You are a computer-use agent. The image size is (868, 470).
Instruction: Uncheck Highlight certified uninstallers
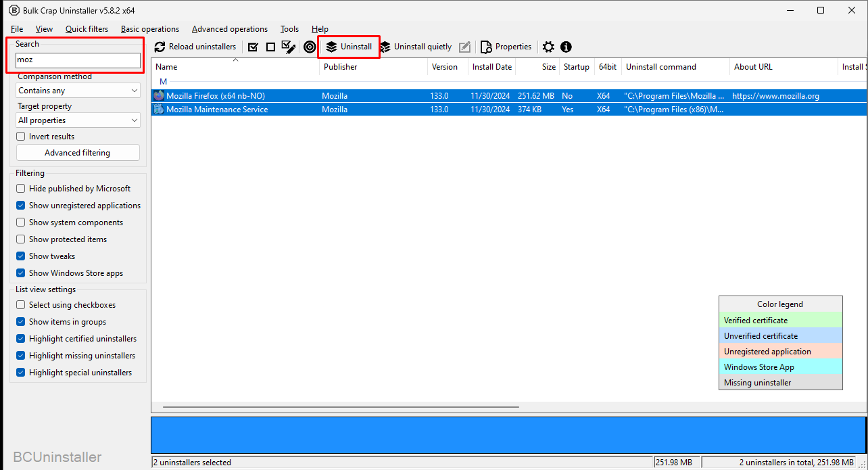[x=21, y=339]
